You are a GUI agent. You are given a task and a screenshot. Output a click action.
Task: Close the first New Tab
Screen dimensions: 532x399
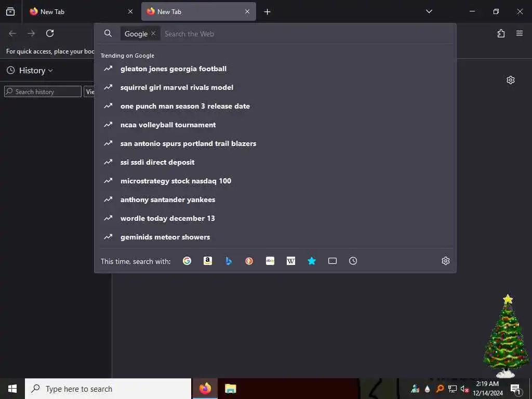point(130,11)
